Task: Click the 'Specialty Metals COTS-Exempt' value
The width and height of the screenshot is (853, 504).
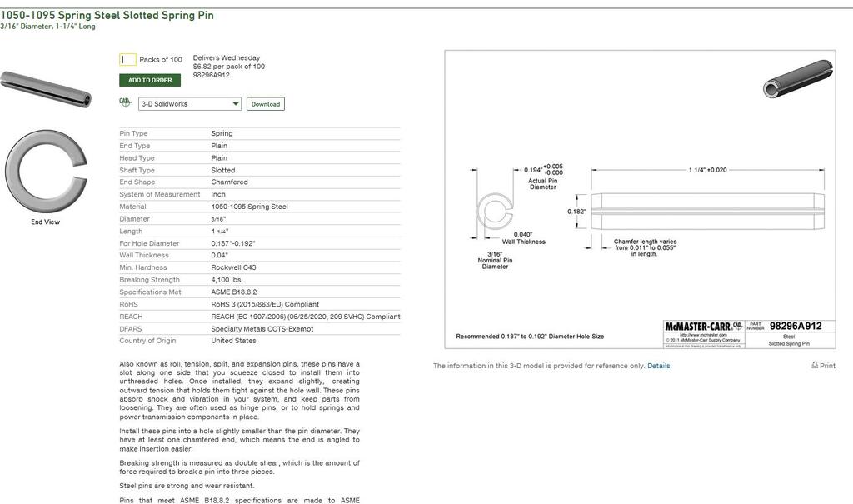Action: pyautogui.click(x=262, y=329)
